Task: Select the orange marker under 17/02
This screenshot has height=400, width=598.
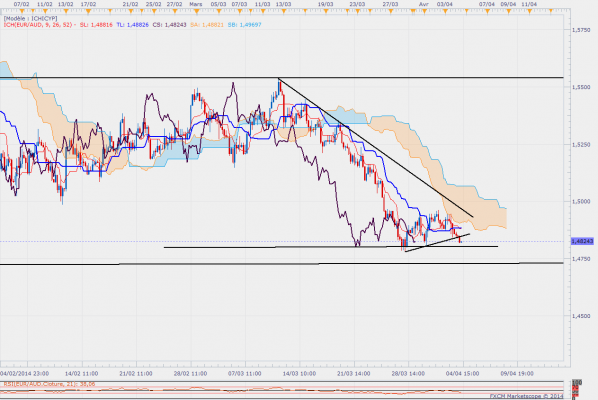Action: (x=88, y=12)
